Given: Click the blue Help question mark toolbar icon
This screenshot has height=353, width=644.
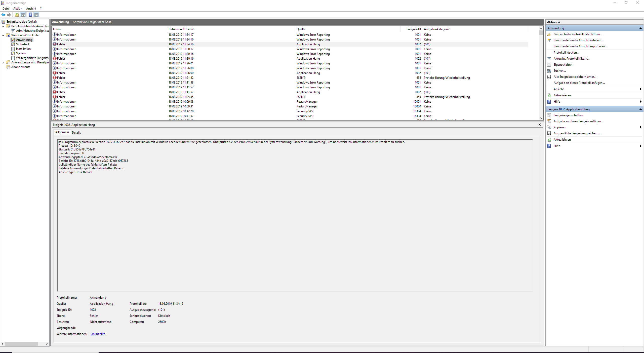Looking at the screenshot, I should pyautogui.click(x=30, y=15).
